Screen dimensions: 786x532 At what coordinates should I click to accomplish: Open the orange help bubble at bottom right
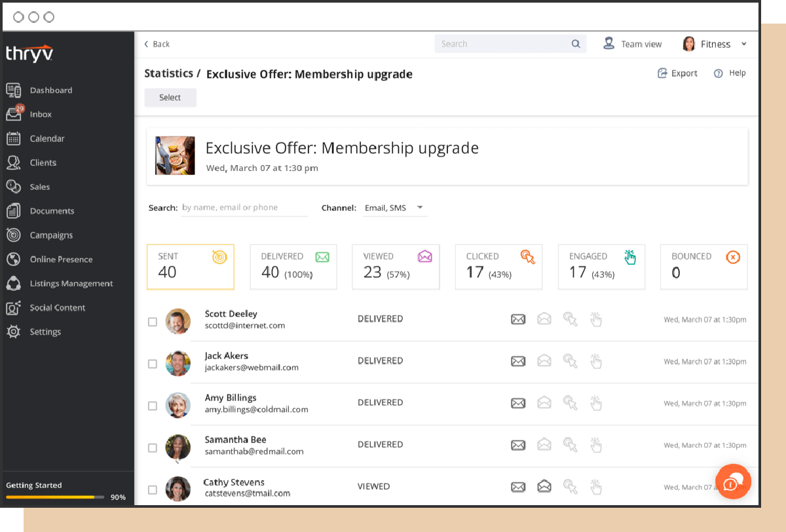[734, 482]
